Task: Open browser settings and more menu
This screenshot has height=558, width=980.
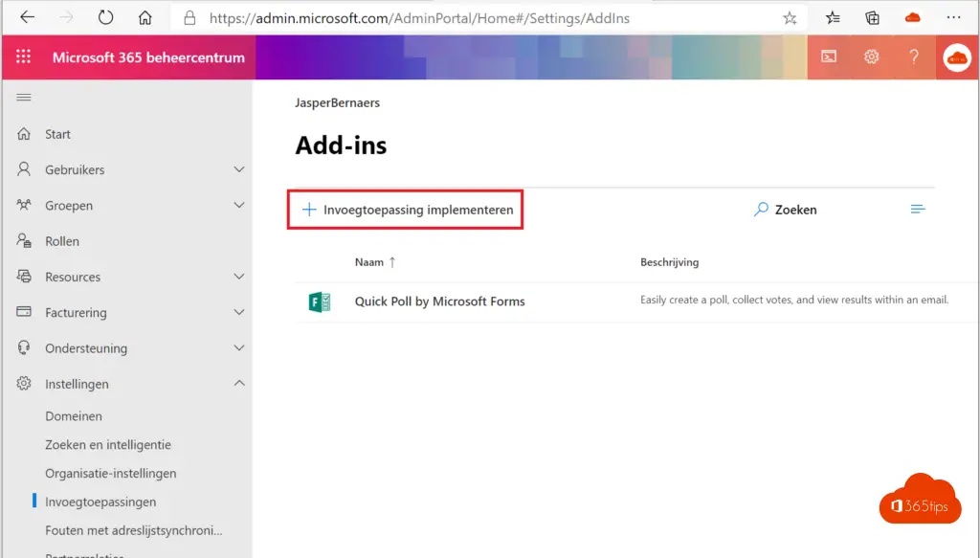Action: coord(953,17)
